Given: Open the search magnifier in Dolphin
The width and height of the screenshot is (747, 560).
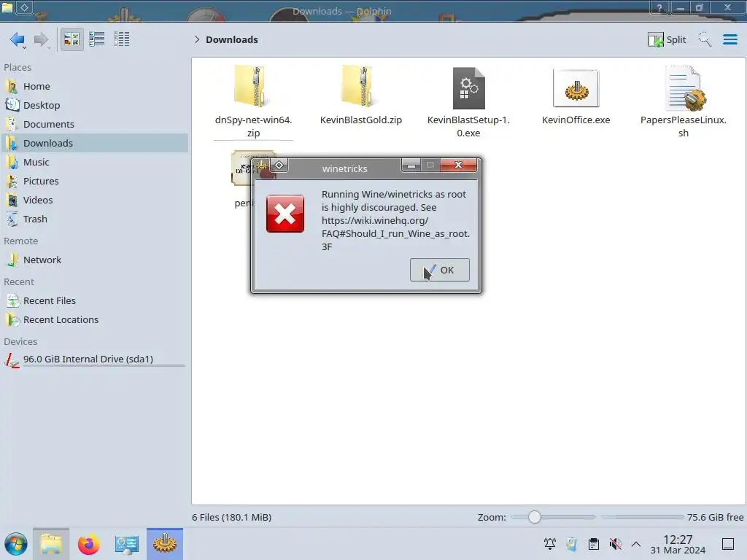Looking at the screenshot, I should click(x=705, y=39).
